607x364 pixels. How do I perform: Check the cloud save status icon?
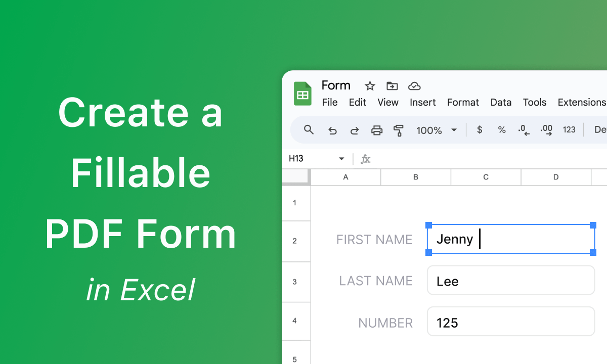click(x=414, y=86)
